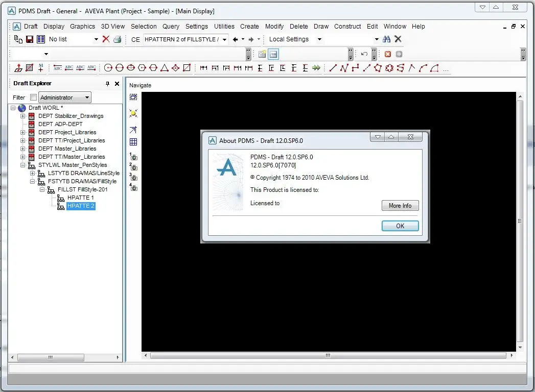Select the polygon outline drawing tool
Image resolution: width=535 pixels, height=392 pixels.
(x=378, y=68)
